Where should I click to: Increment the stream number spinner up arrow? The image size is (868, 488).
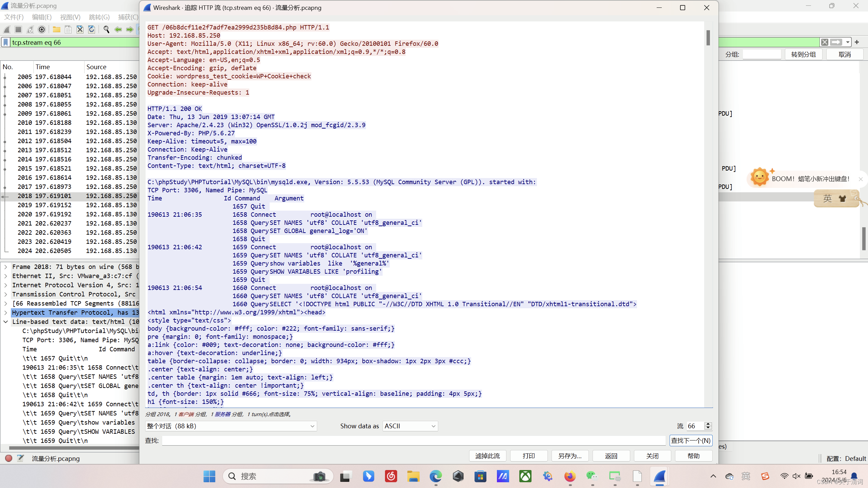click(708, 424)
